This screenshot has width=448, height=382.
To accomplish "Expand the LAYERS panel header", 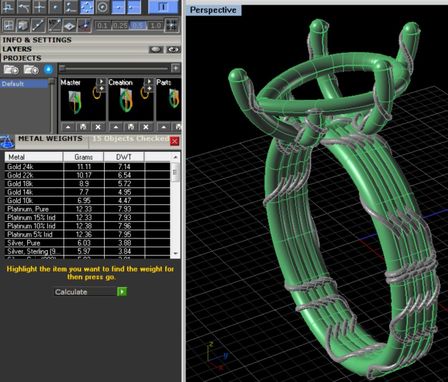I will click(17, 49).
